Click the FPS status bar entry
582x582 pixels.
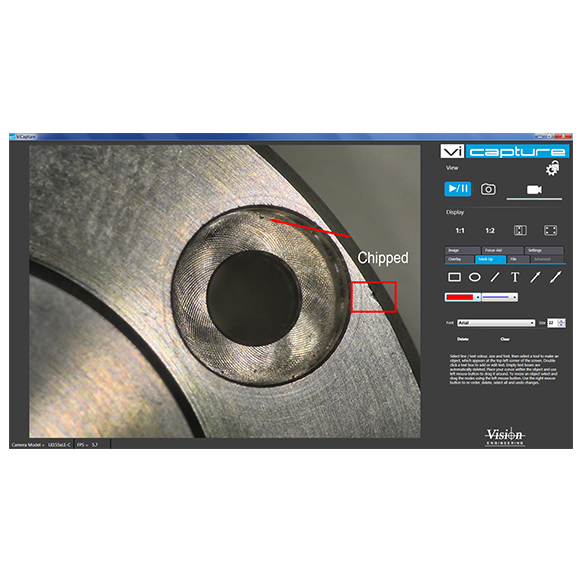coord(88,445)
